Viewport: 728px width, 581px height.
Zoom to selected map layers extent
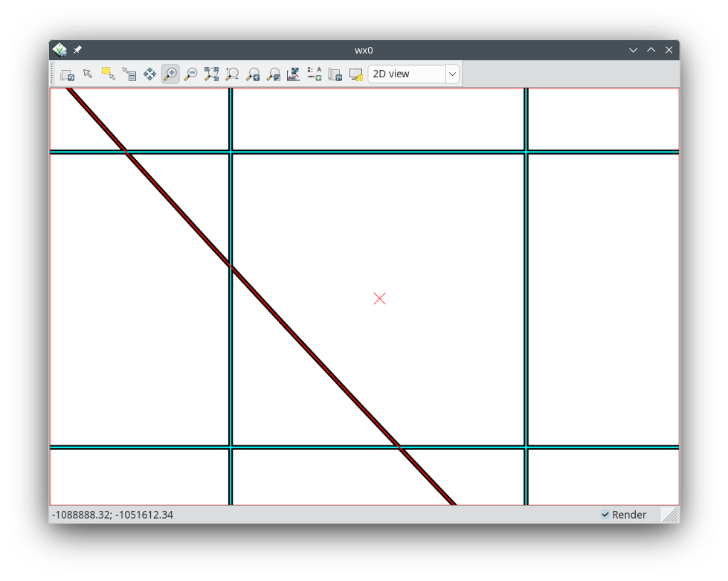pyautogui.click(x=211, y=74)
